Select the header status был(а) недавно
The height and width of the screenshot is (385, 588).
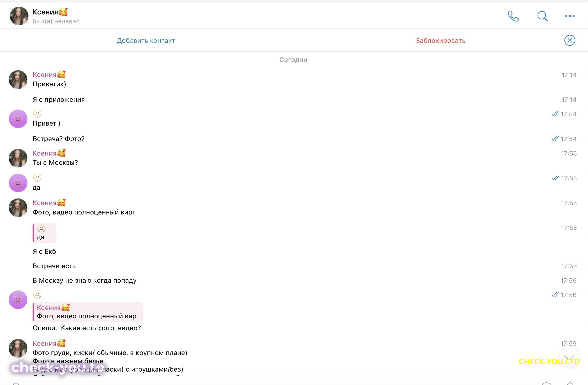click(x=56, y=21)
